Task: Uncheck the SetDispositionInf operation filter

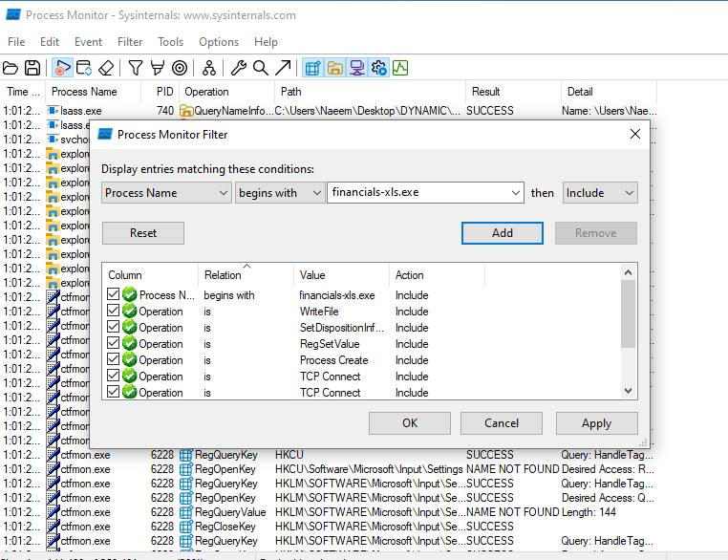Action: (x=113, y=327)
